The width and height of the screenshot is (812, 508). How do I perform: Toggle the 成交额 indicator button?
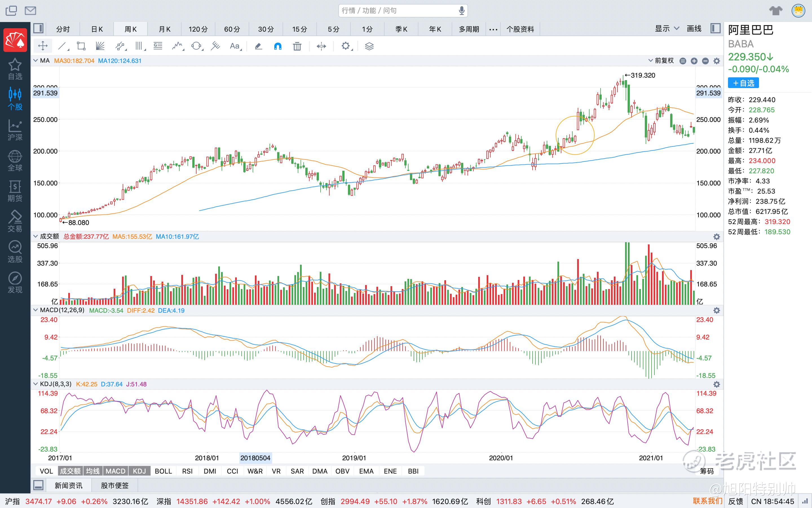tap(70, 471)
